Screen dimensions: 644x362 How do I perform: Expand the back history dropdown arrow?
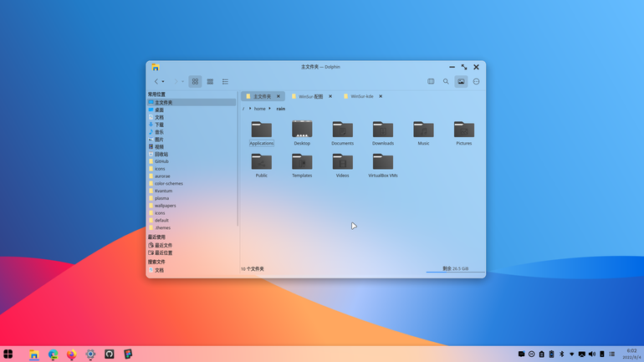[x=163, y=82]
